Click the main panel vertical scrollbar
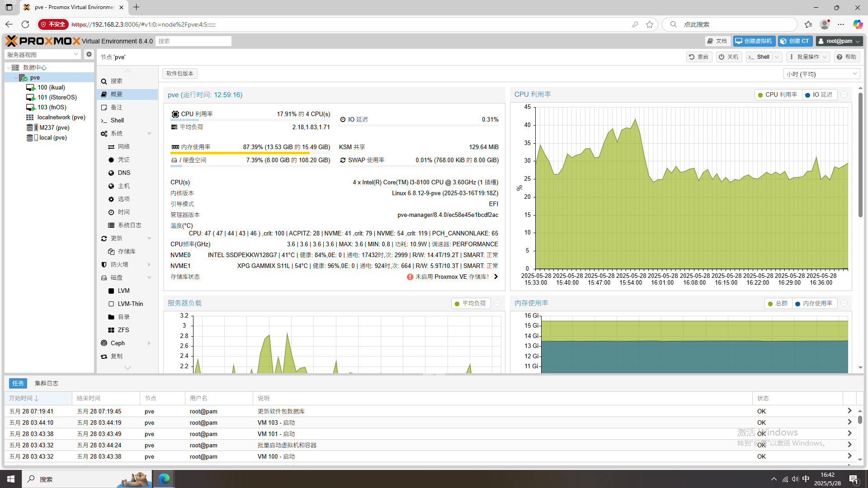 click(860, 154)
